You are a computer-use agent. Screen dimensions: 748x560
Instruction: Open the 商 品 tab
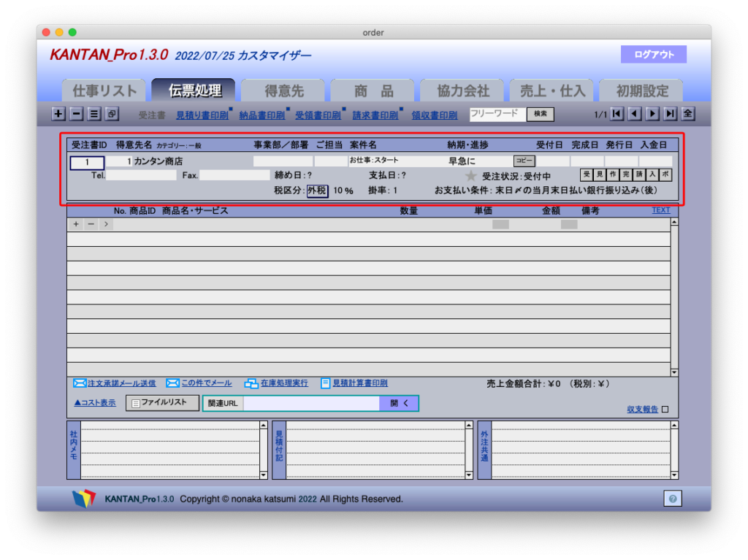click(x=373, y=91)
